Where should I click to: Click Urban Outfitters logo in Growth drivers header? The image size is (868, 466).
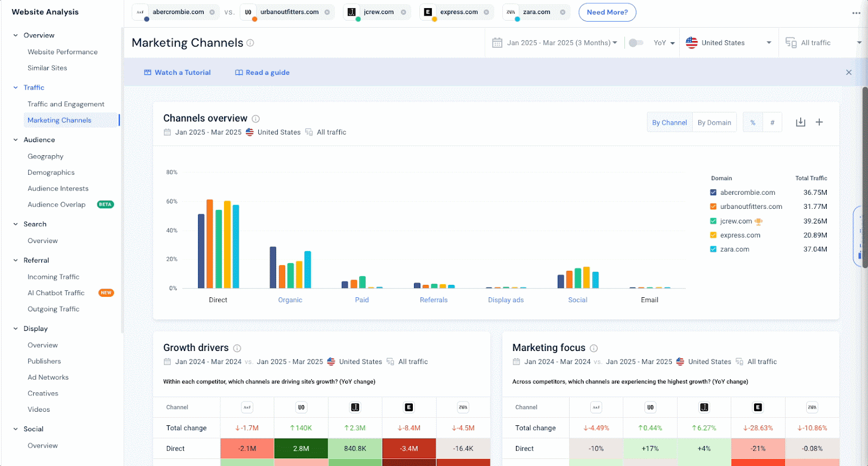[301, 407]
